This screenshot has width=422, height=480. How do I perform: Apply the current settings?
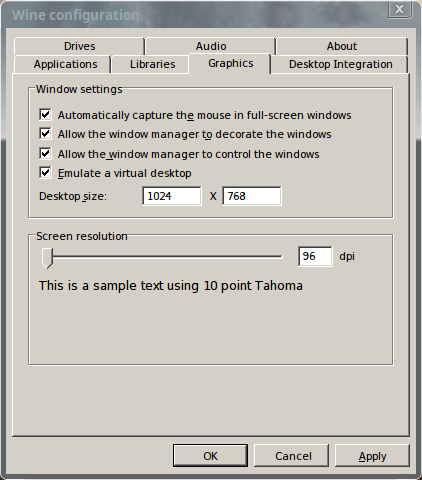point(372,456)
